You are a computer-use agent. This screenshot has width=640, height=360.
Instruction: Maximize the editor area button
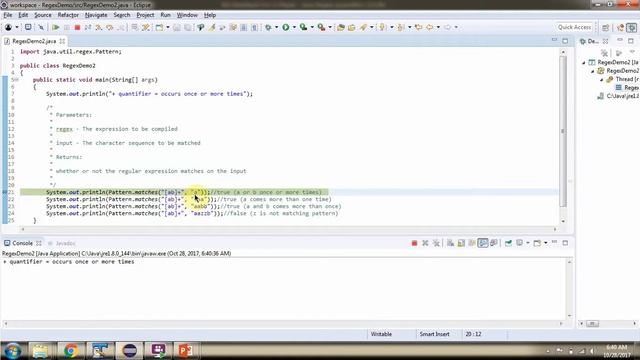click(565, 41)
